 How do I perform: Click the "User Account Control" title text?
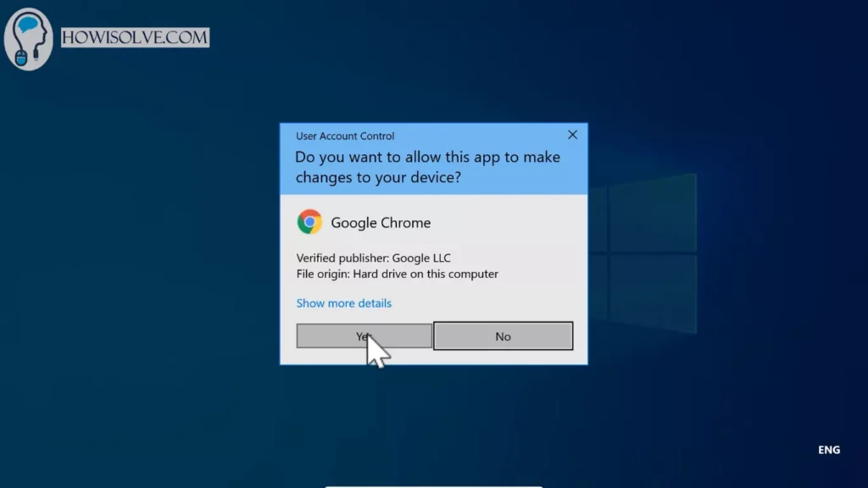point(345,136)
